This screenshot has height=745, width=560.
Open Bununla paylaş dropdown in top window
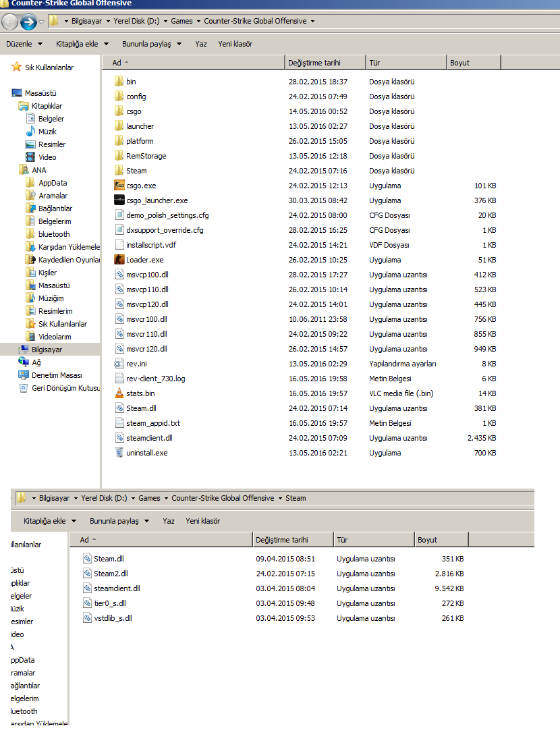152,44
